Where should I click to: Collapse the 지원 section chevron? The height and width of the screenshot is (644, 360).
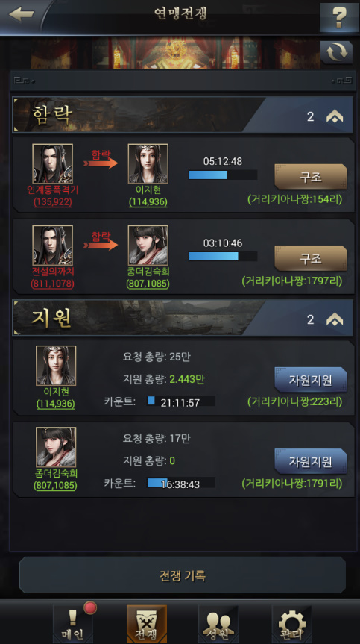point(335,319)
